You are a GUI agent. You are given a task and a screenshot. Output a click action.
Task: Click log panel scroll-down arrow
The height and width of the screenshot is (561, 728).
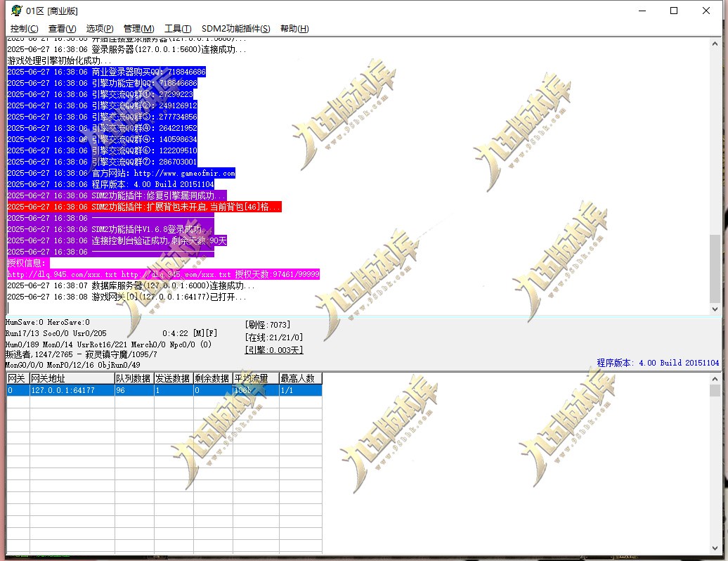coord(715,309)
